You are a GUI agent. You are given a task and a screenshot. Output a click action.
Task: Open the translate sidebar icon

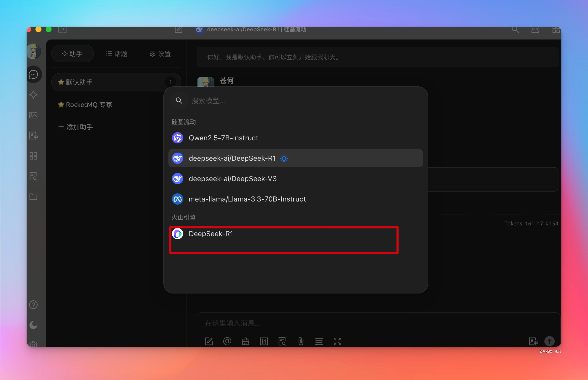click(34, 135)
